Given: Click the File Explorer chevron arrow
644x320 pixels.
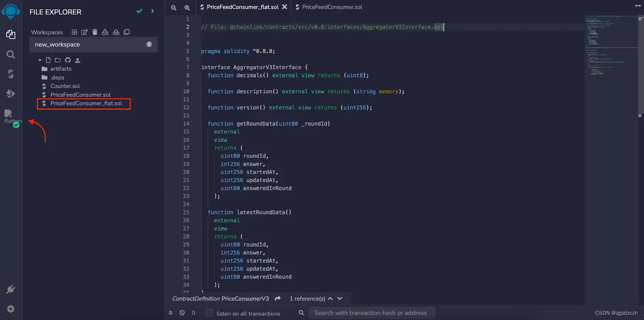Looking at the screenshot, I should (x=153, y=11).
